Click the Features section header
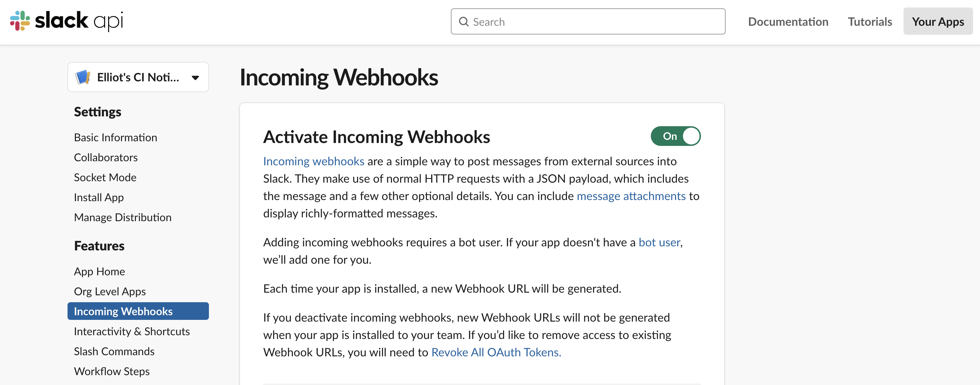This screenshot has height=385, width=980. pos(99,246)
